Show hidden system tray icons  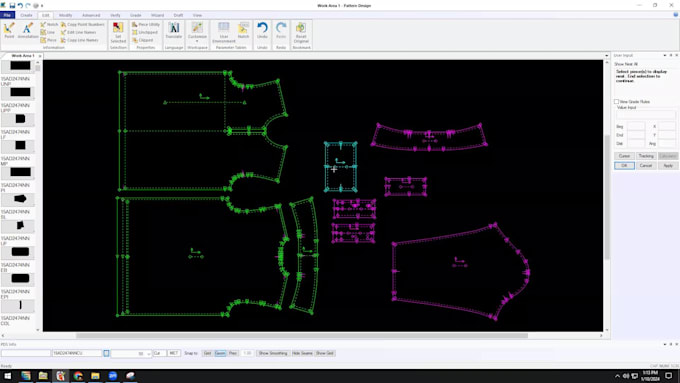pos(617,376)
